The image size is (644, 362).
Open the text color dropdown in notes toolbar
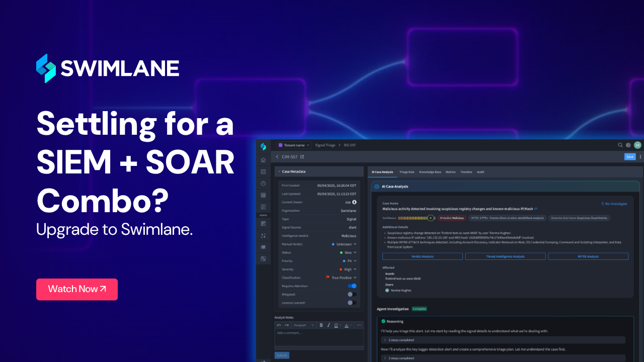point(337,325)
